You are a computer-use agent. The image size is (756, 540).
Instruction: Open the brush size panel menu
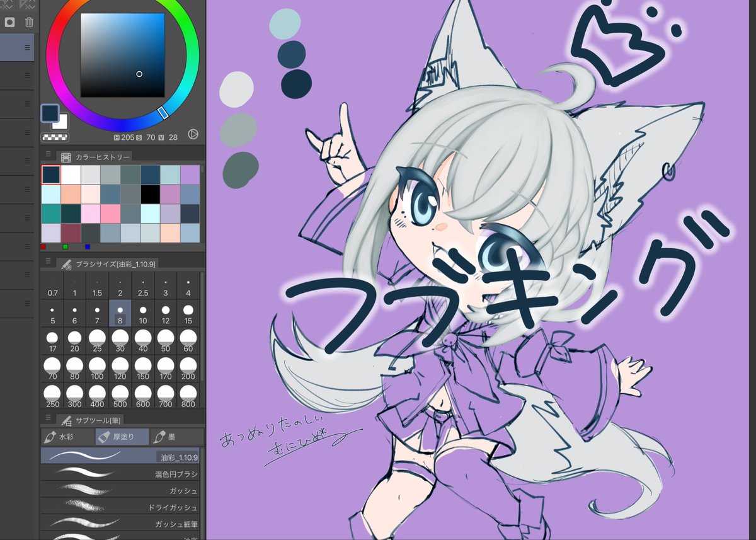(x=48, y=261)
